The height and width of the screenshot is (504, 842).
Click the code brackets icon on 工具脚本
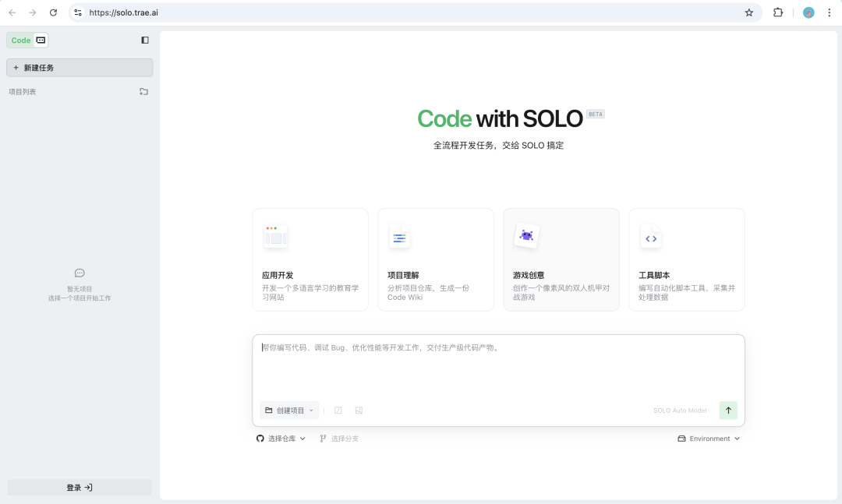[651, 237]
